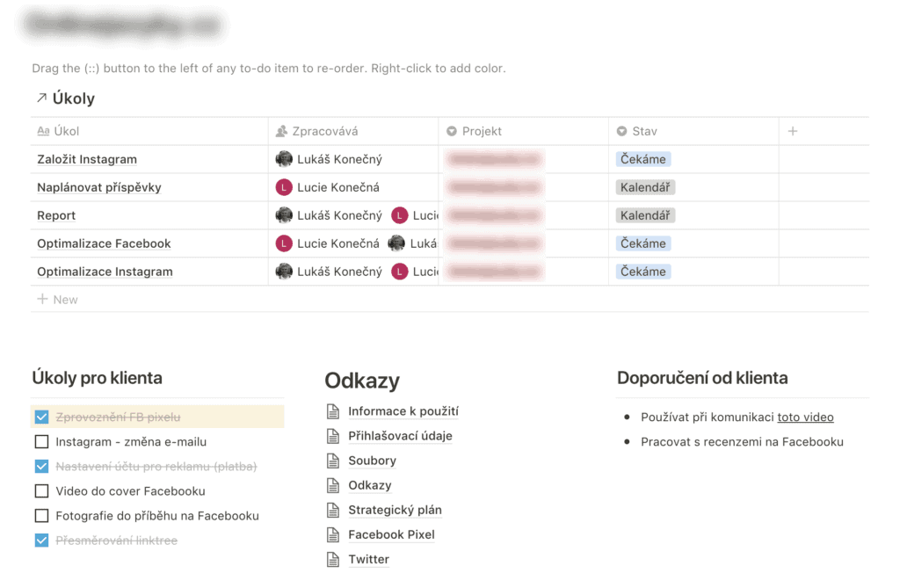Open the Čekáme status in Optimalizace Instagram row
900x588 pixels.
point(642,272)
